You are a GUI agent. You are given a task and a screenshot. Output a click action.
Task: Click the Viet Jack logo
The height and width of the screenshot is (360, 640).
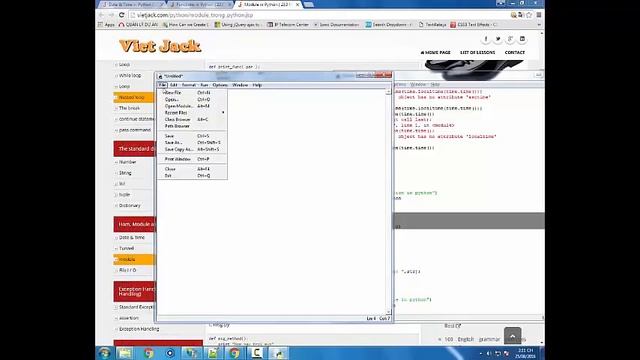tap(160, 46)
